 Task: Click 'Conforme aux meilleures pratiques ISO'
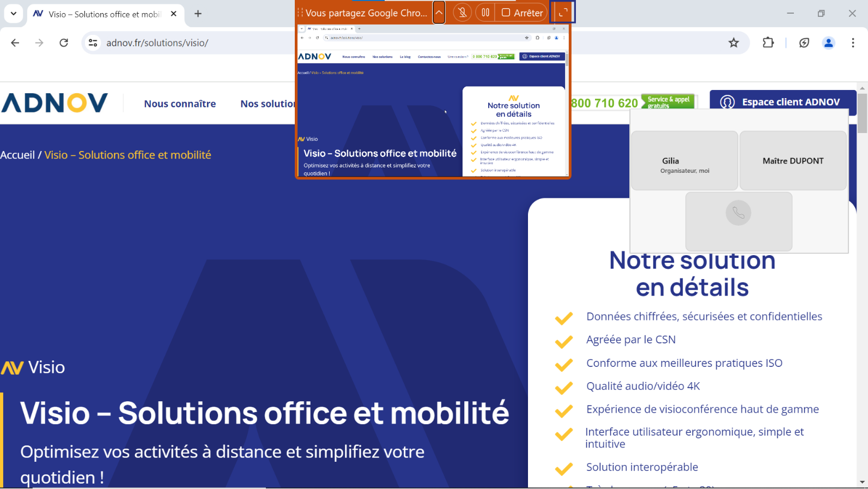tap(684, 363)
